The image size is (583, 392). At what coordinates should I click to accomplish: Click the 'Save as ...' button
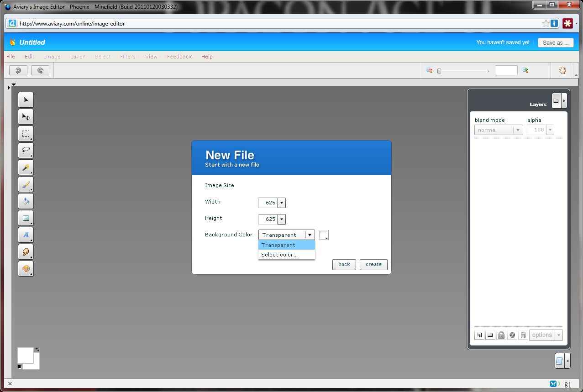(x=556, y=42)
